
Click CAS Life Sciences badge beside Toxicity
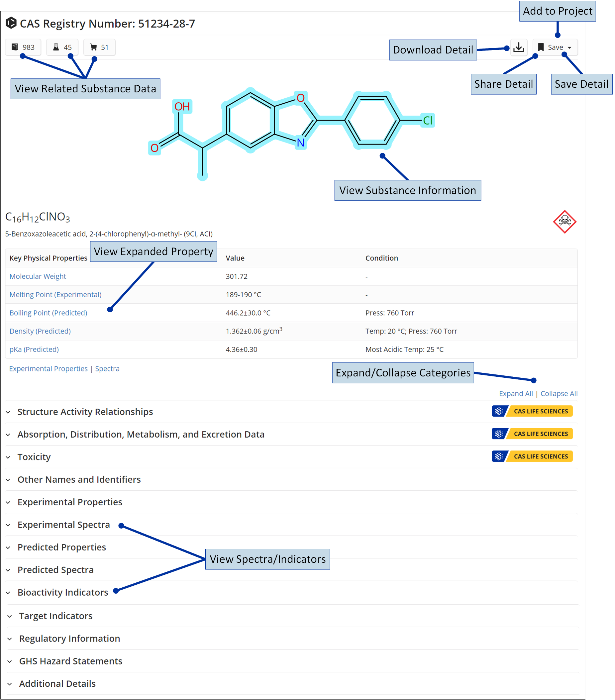click(532, 456)
